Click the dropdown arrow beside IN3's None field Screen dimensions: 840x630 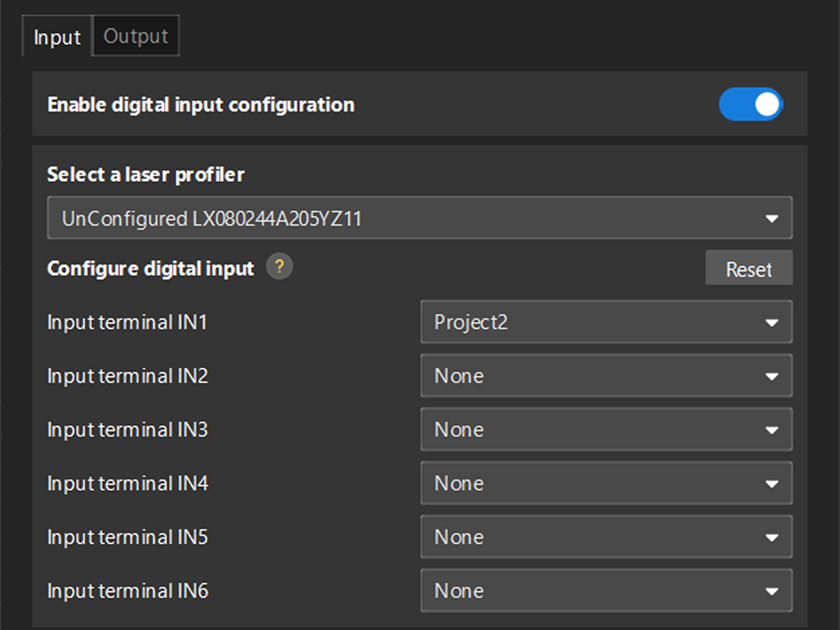(x=772, y=429)
